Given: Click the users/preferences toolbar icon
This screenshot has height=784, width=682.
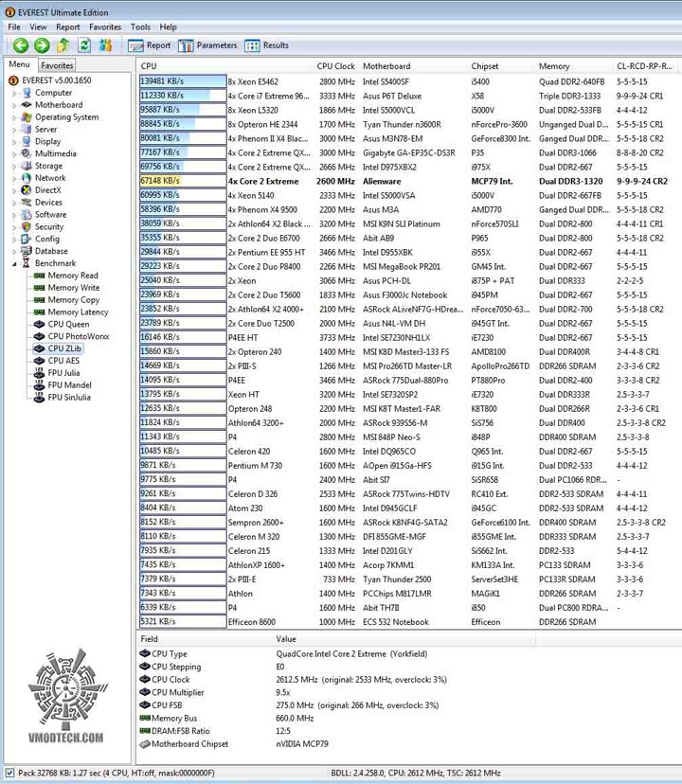Looking at the screenshot, I should coord(105,45).
